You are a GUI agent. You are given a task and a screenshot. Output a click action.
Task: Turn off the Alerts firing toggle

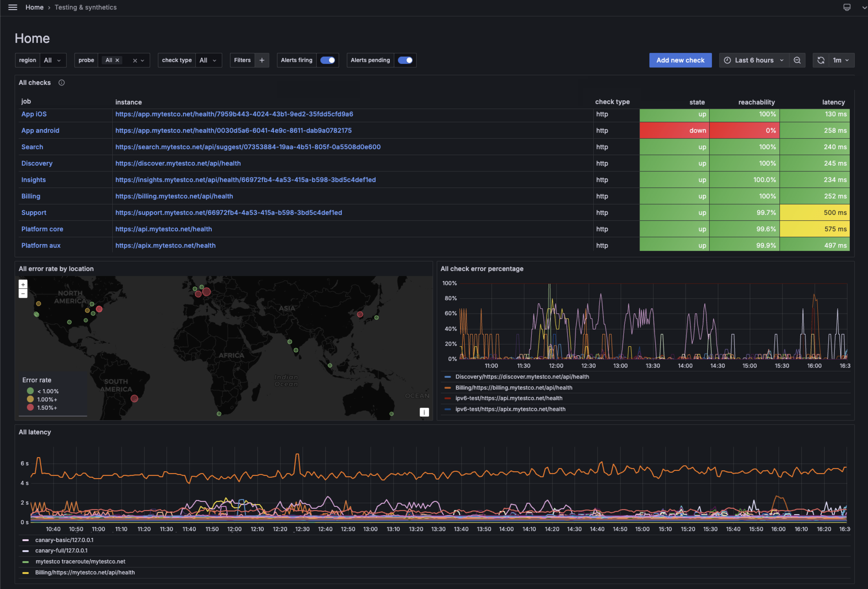328,60
